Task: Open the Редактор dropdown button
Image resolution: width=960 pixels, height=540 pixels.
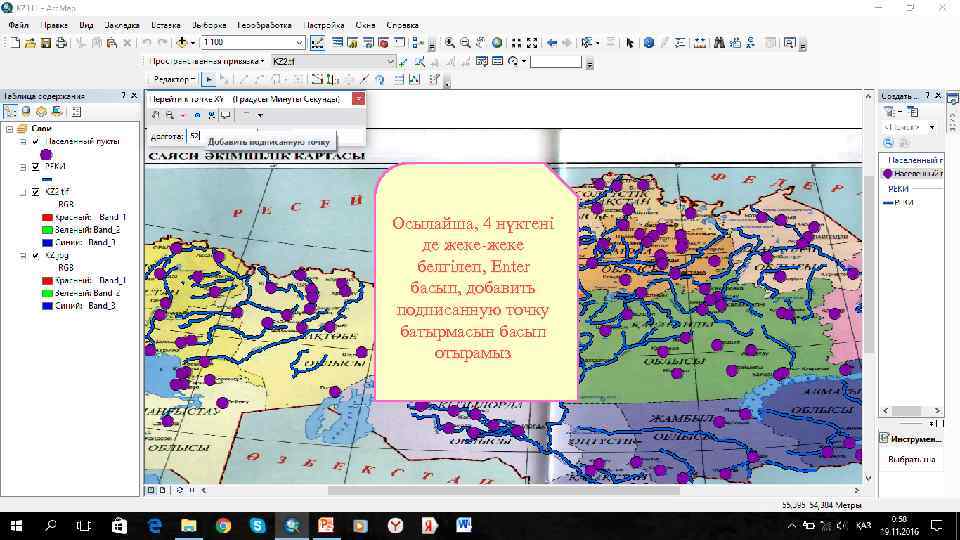Action: pyautogui.click(x=173, y=78)
